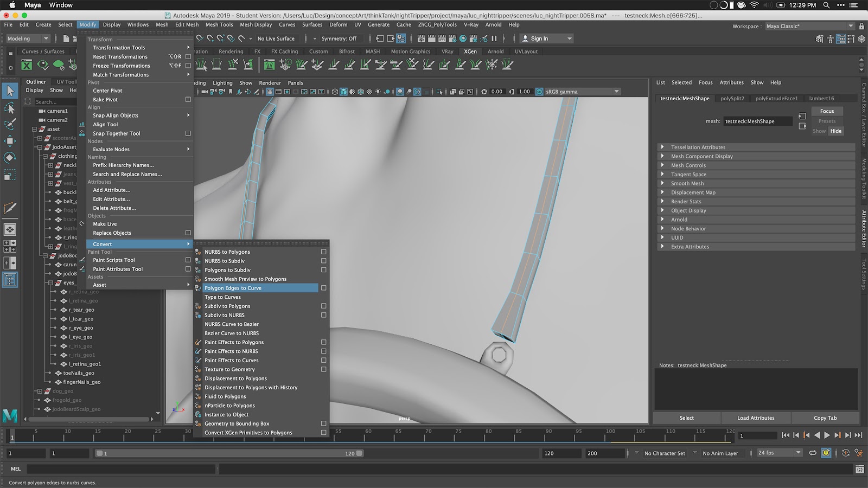Image resolution: width=868 pixels, height=488 pixels.
Task: Choose Polygon Edges to Curve menu item
Action: [x=233, y=288]
